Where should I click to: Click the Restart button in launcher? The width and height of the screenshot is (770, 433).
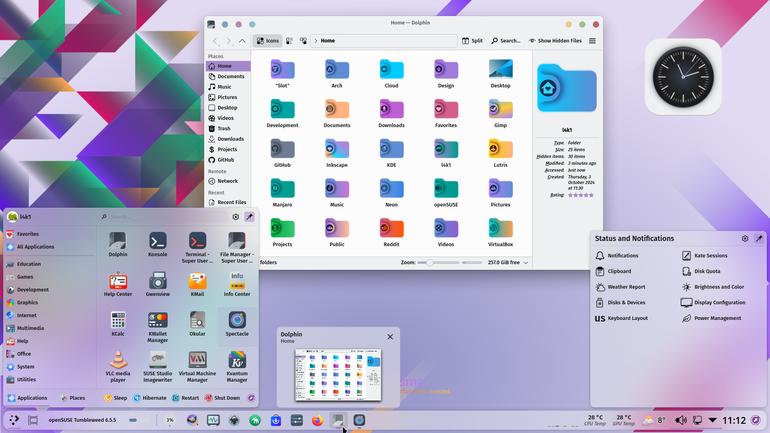click(186, 398)
